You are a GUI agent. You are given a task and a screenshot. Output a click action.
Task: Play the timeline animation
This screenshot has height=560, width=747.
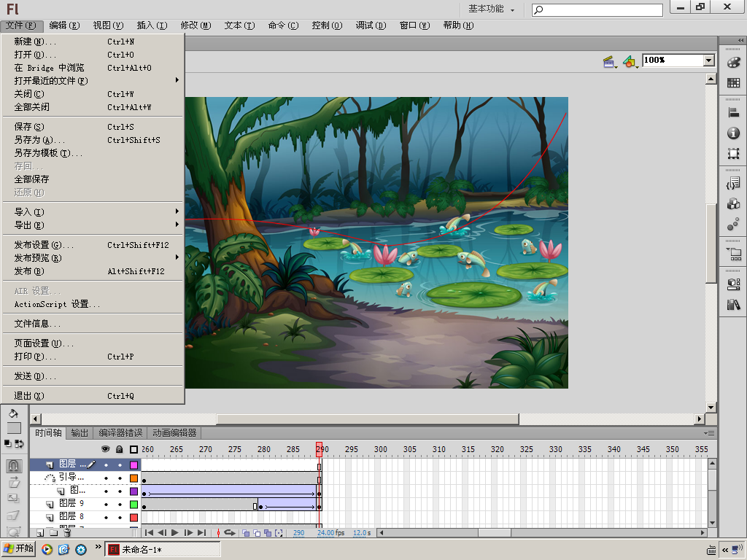pyautogui.click(x=175, y=533)
